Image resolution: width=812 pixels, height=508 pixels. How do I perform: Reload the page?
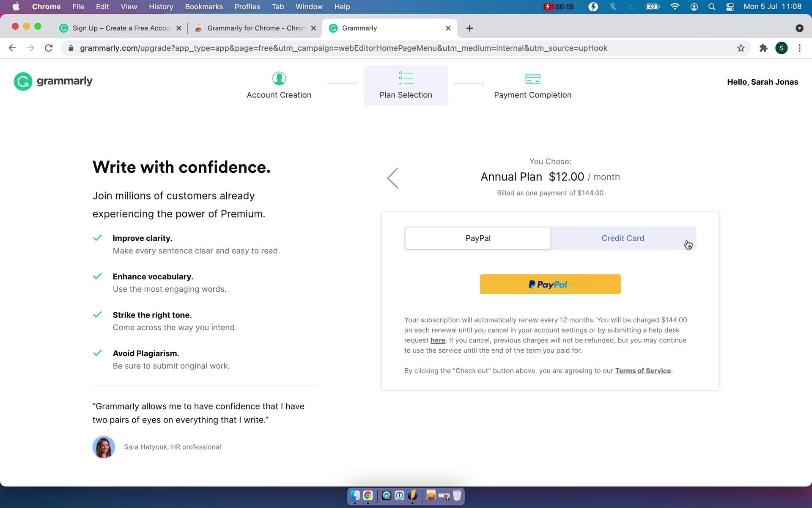49,48
